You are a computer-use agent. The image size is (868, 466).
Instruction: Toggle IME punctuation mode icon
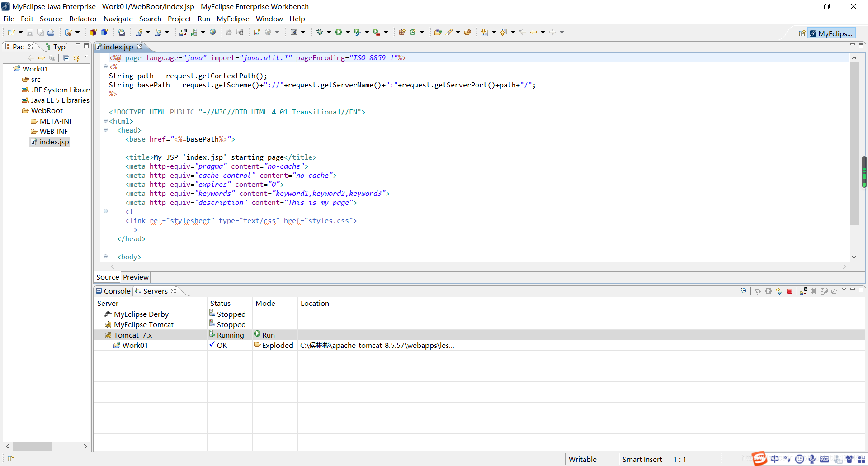point(787,459)
